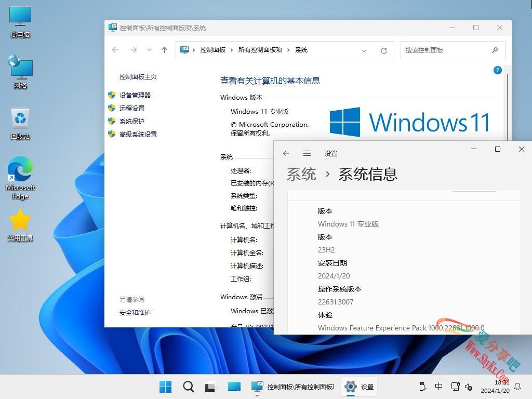Screen dimensions: 532x399
Task: Open Control Panel help question mark
Action: pyautogui.click(x=497, y=70)
